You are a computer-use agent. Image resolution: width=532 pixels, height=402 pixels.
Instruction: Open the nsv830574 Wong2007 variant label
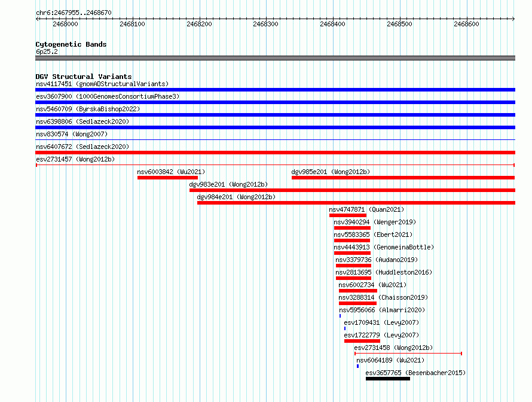point(72,134)
